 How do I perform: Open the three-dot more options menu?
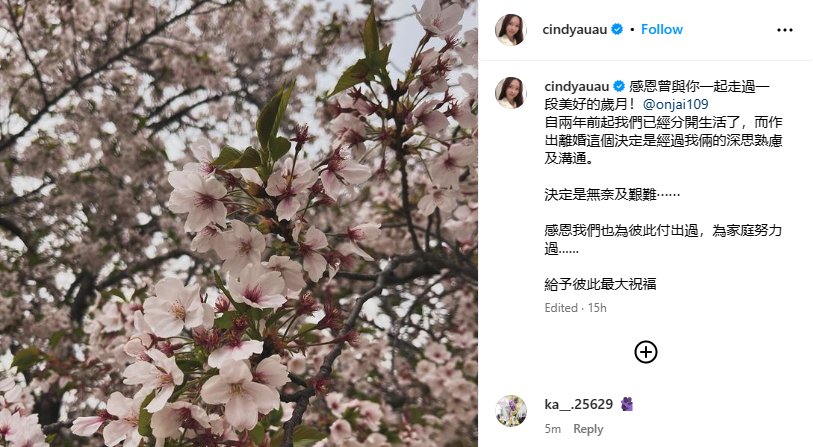pyautogui.click(x=784, y=30)
